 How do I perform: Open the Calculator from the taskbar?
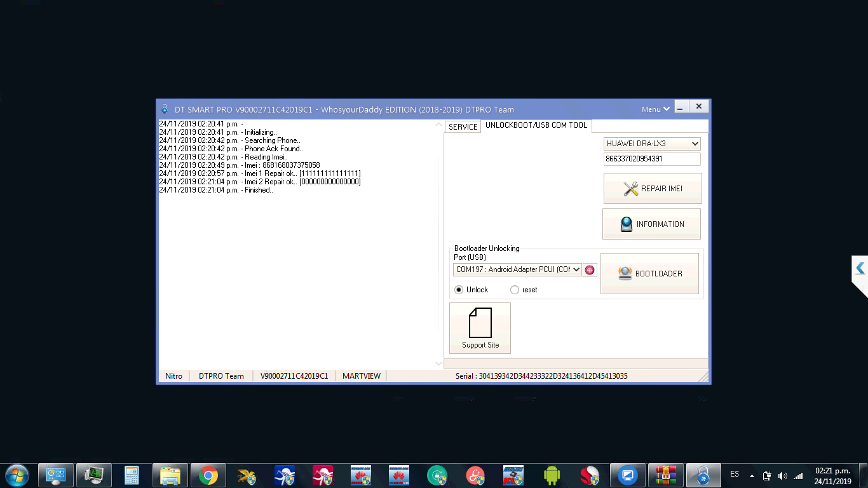[x=132, y=475]
